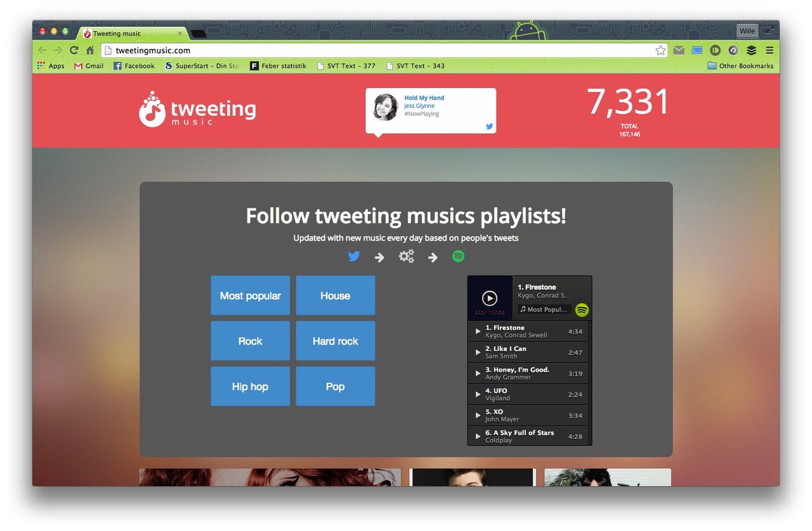This screenshot has width=812, height=531.
Task: Click the bookmark star in the address bar
Action: [660, 49]
